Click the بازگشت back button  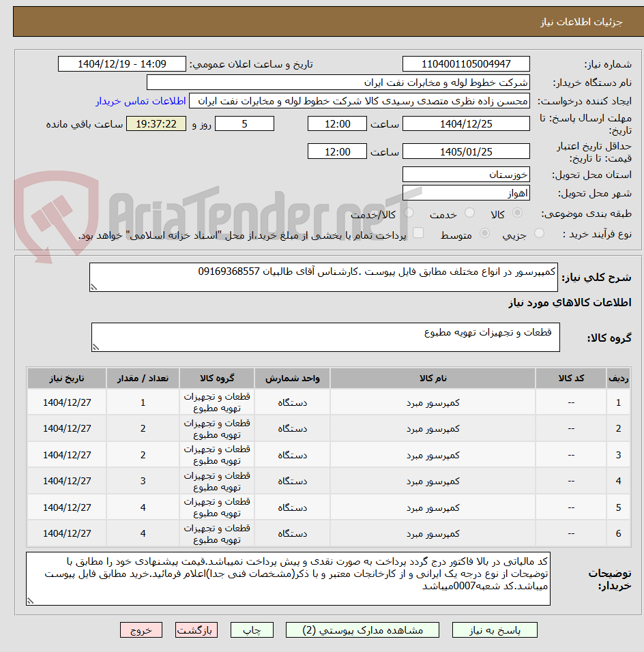click(196, 630)
